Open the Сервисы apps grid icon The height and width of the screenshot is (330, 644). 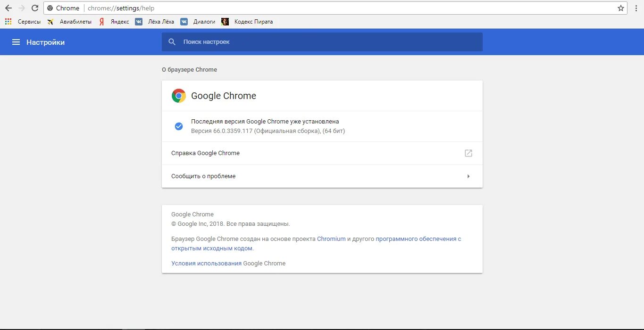tap(8, 22)
